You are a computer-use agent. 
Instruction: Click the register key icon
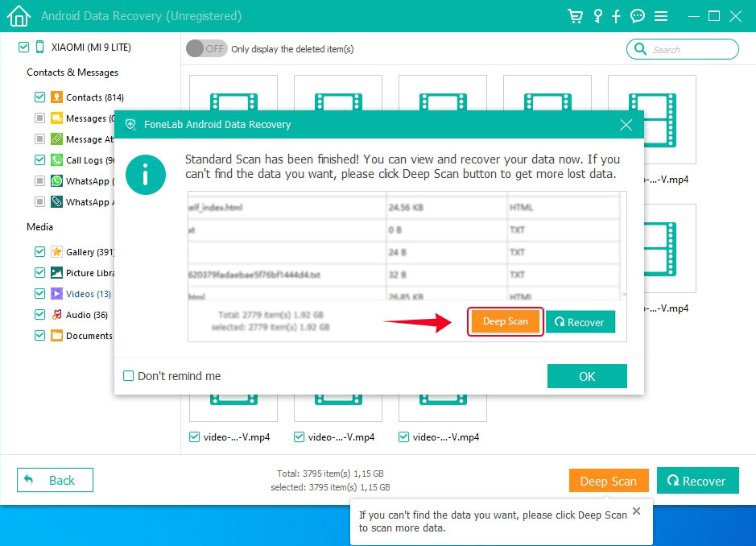[x=598, y=16]
